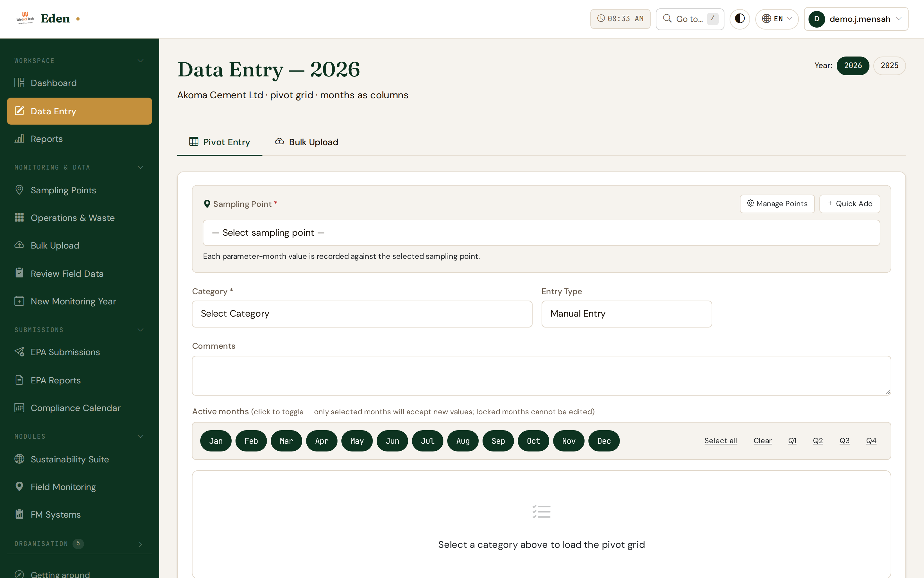Open the demo.j.mensah user menu

(x=856, y=19)
